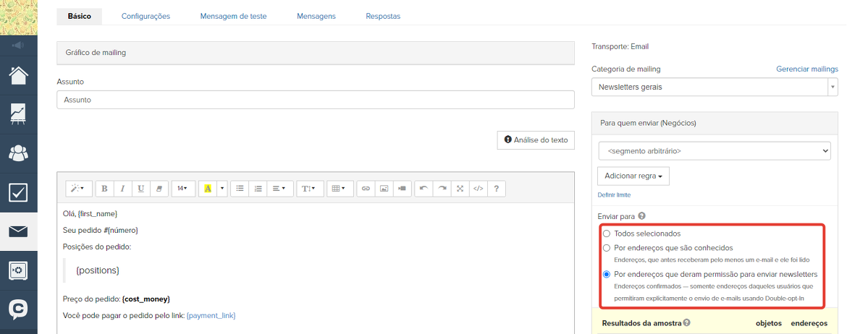Expand the 'segmento arbitrário' segment dropdown
This screenshot has height=334, width=868.
(714, 151)
